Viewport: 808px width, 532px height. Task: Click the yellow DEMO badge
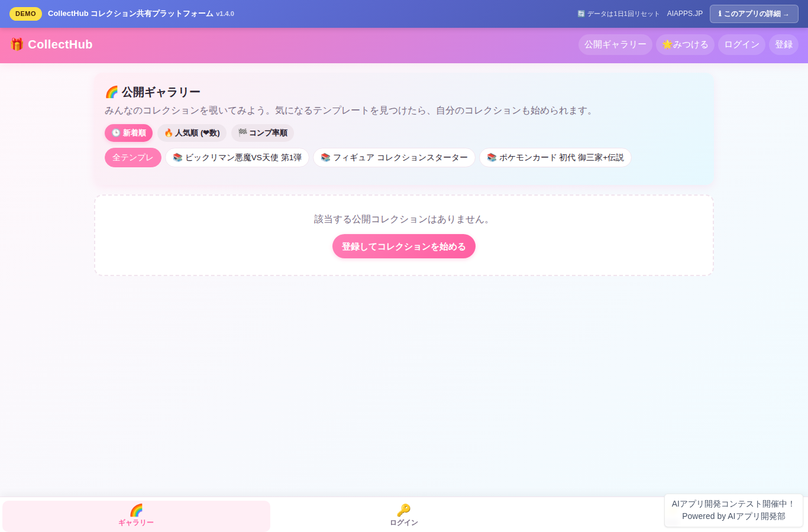tap(25, 14)
